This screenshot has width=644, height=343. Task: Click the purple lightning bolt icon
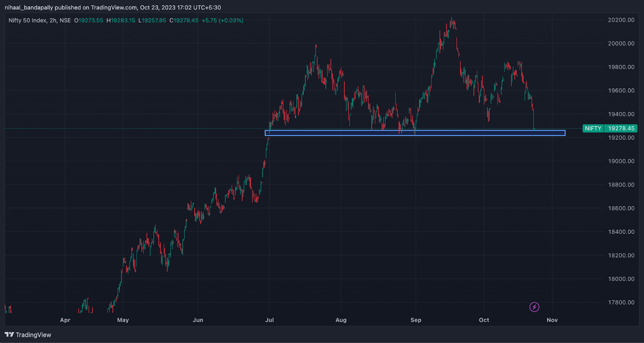tap(534, 307)
